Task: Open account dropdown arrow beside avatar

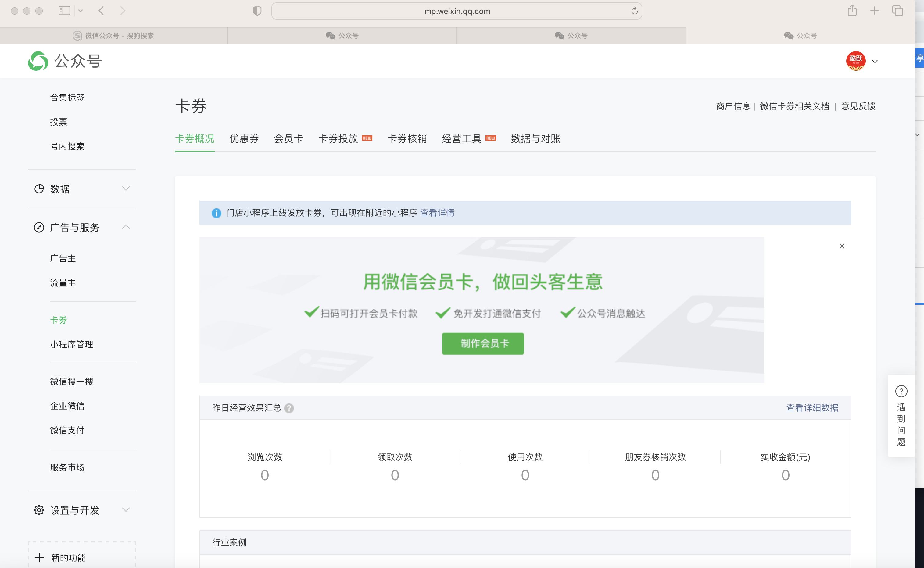Action: point(875,62)
